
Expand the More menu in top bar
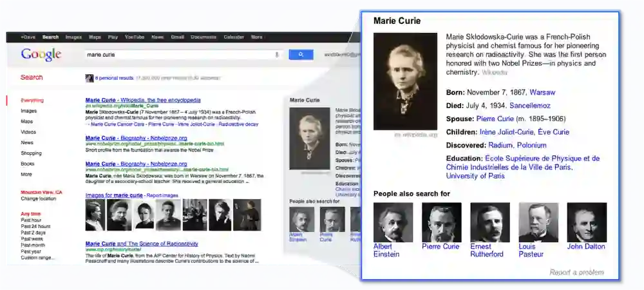[257, 37]
